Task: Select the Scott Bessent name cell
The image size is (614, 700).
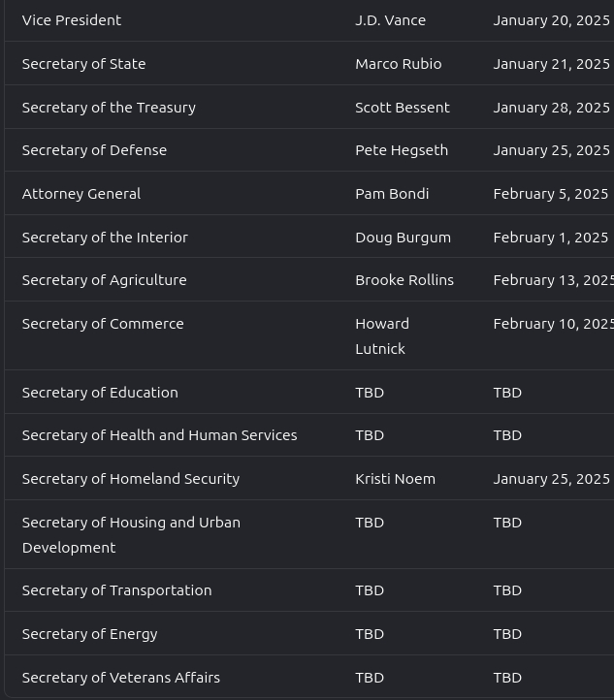Action: (x=402, y=108)
